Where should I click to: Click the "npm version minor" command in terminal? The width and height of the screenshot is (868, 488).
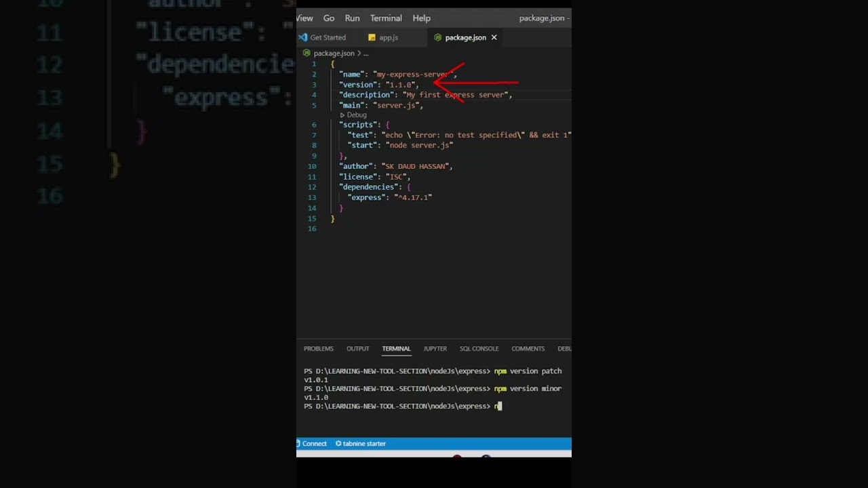point(528,388)
